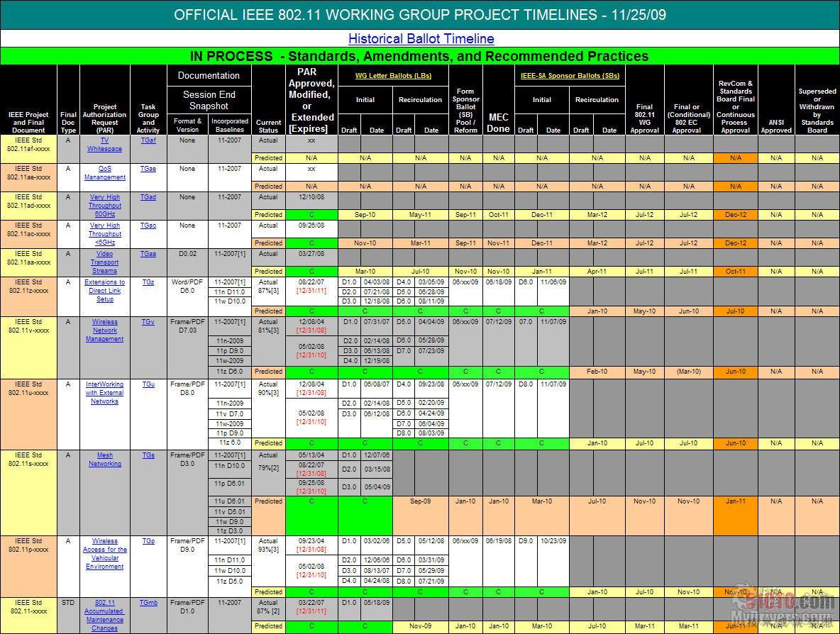
Task: Select the Session End Snapshot header
Action: (x=209, y=100)
